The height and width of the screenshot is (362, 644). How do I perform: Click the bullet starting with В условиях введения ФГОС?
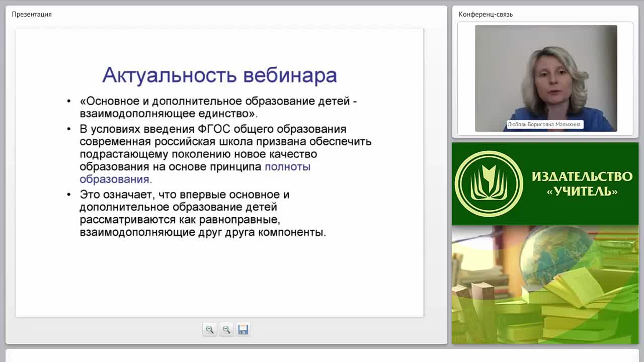pyautogui.click(x=225, y=154)
